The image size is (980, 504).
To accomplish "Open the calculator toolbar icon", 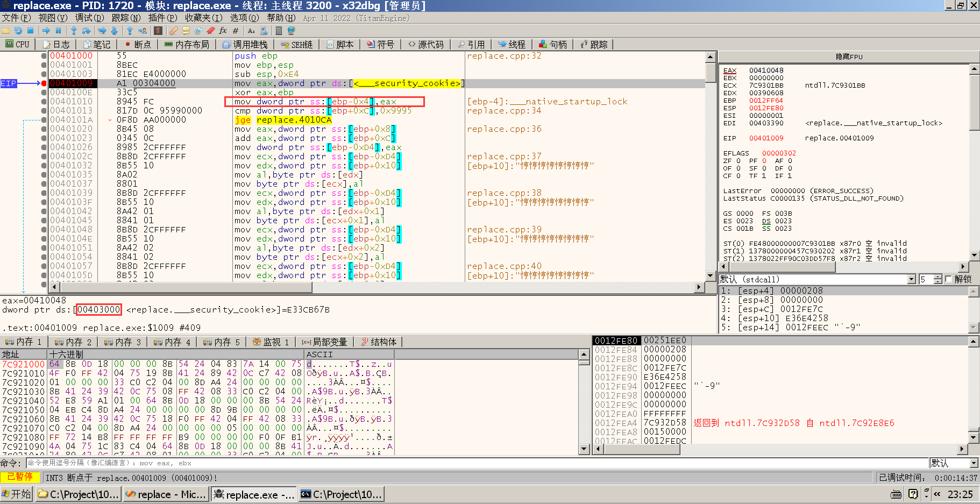I will 279,31.
